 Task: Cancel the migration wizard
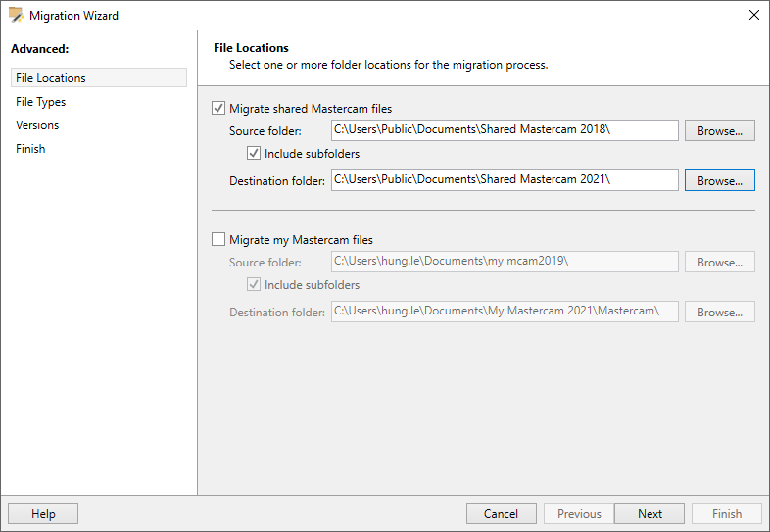pos(501,513)
